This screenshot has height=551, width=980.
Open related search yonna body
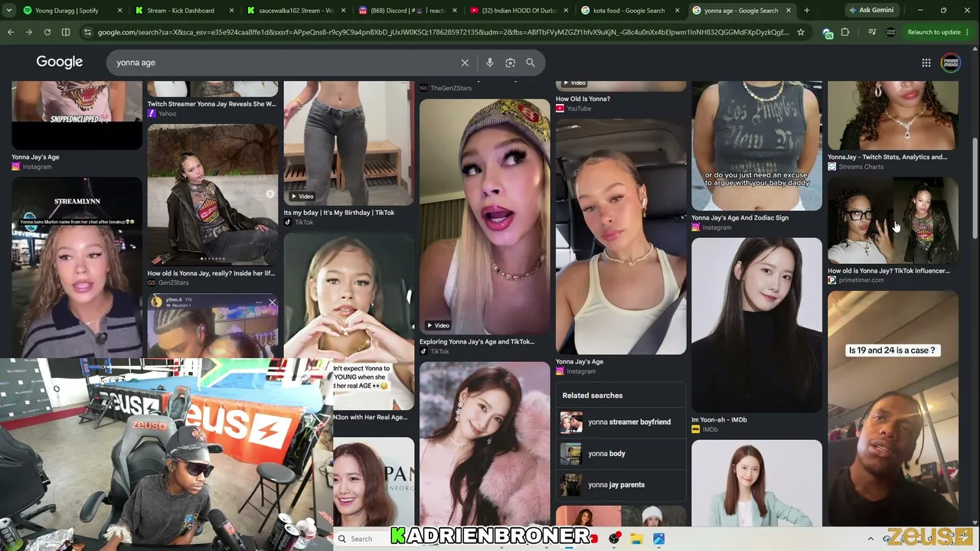[621, 453]
